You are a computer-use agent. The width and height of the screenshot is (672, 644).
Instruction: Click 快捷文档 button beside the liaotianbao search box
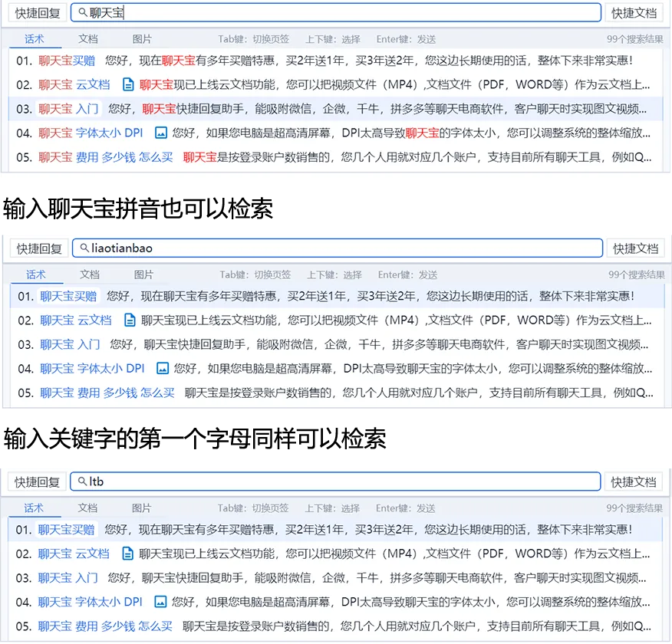coord(636,248)
